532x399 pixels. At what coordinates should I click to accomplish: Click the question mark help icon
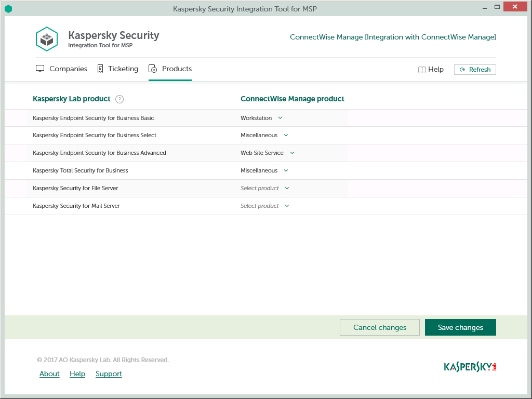(x=119, y=99)
